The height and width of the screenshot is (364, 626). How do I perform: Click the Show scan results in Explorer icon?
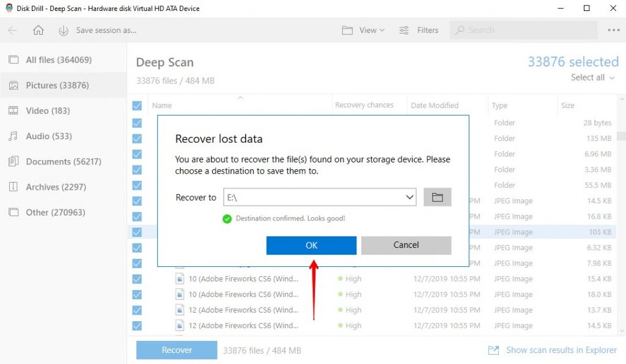tap(493, 350)
